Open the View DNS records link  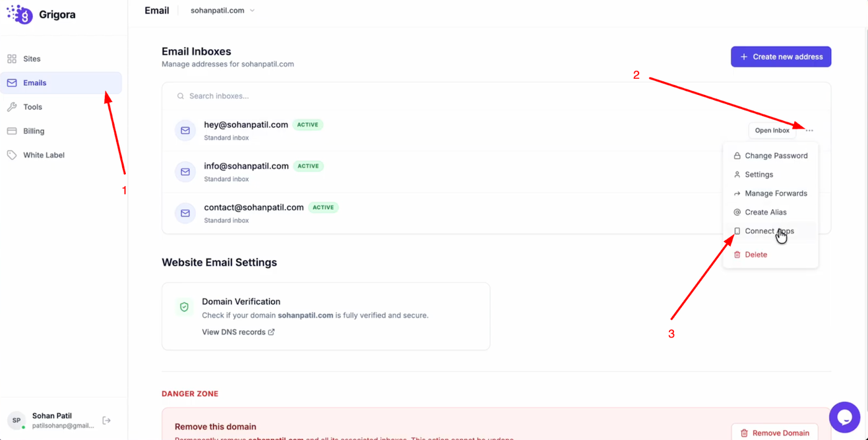click(x=238, y=332)
